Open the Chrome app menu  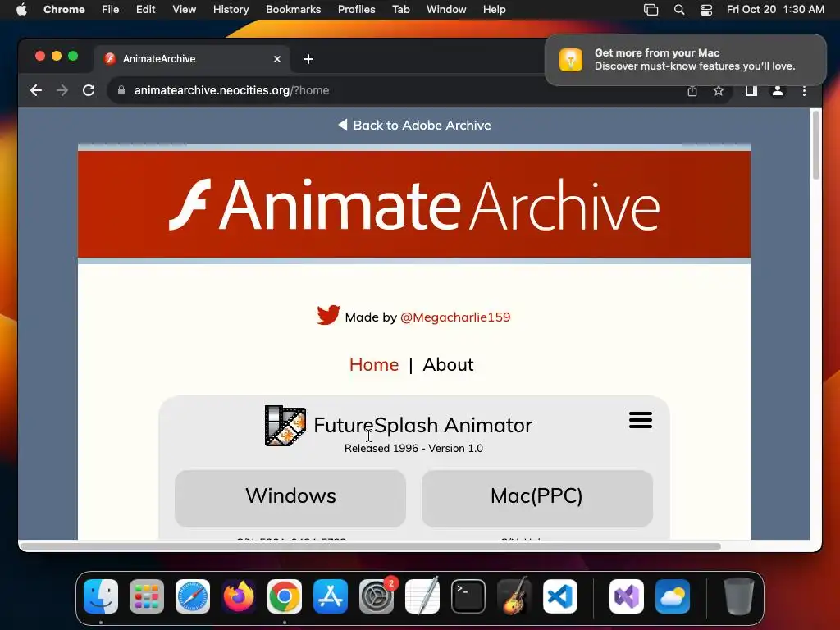(64, 9)
